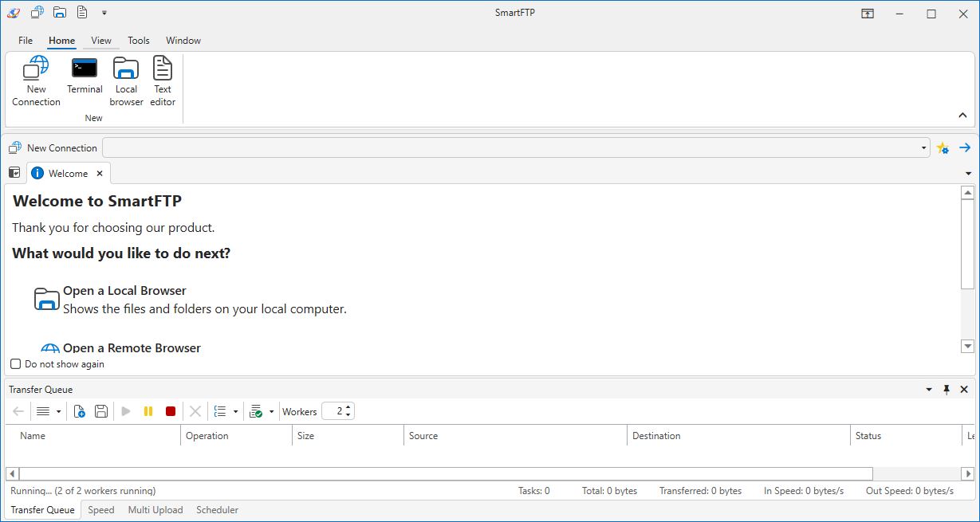Switch to the View ribbon tab
This screenshot has width=980, height=522.
[101, 41]
